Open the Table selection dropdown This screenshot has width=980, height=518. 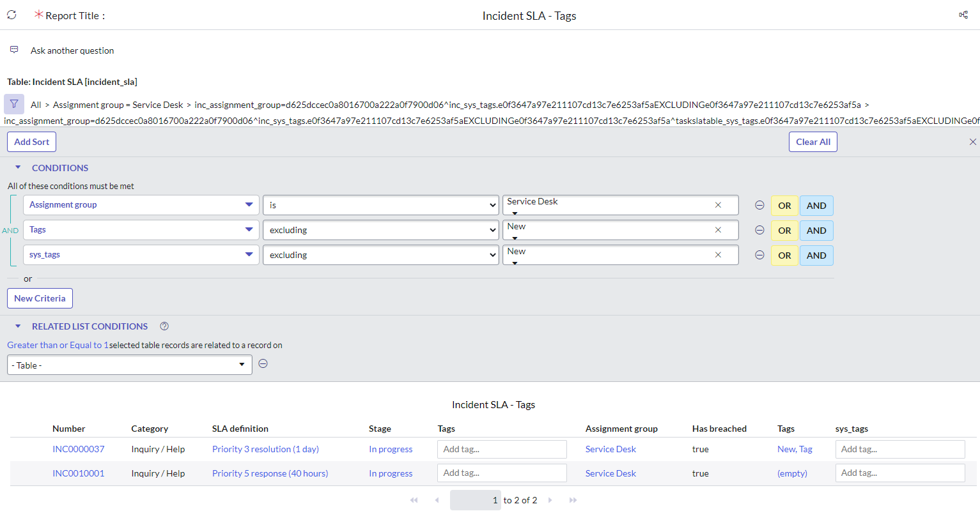(x=129, y=364)
